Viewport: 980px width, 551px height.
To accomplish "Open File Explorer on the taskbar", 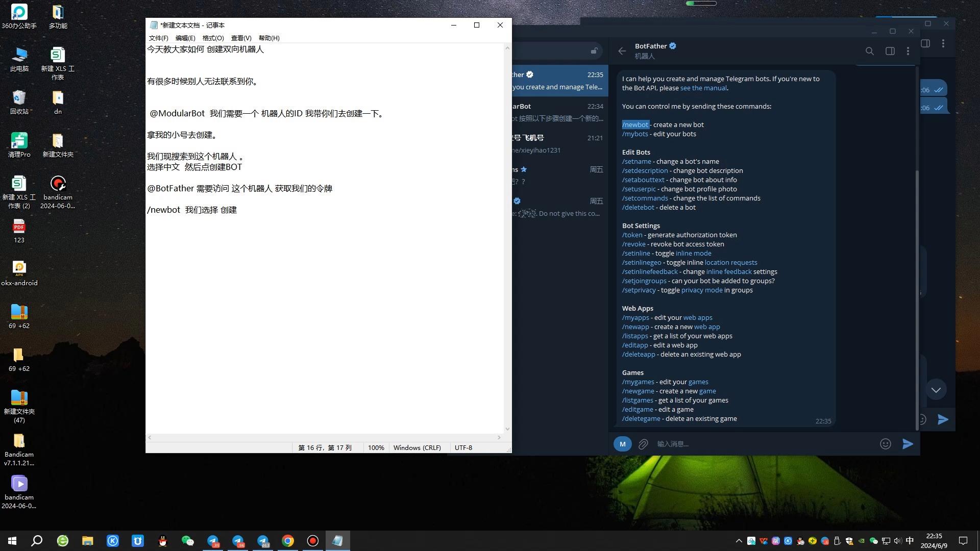I will coord(88,541).
